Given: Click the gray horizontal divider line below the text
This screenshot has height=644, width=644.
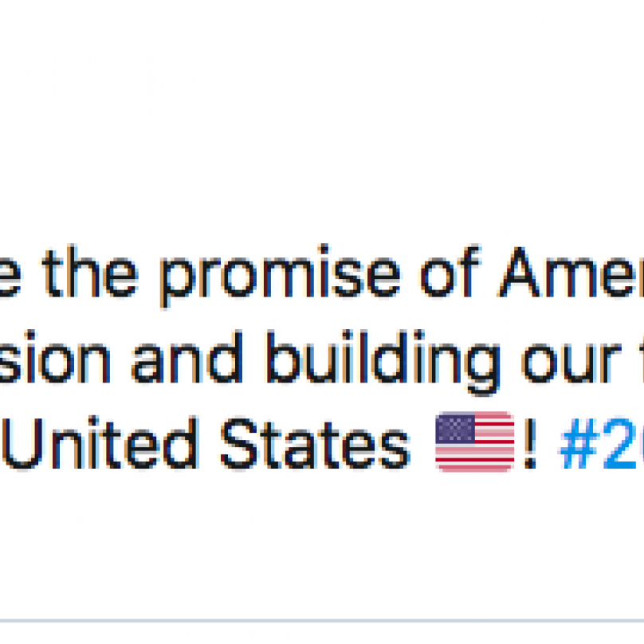Looking at the screenshot, I should point(322,620).
